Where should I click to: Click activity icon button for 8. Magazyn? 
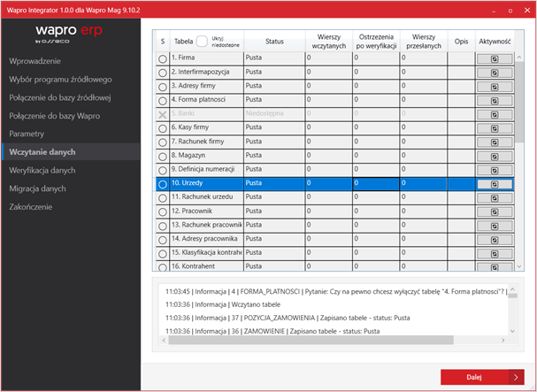pyautogui.click(x=494, y=156)
